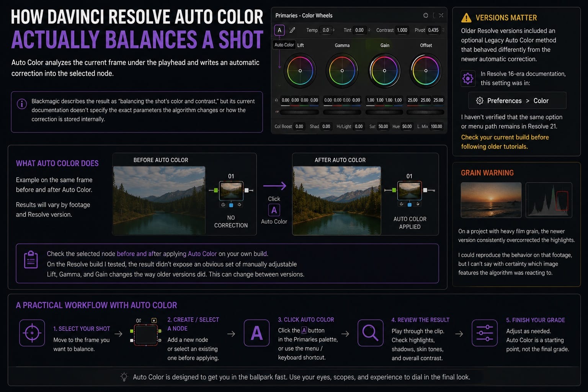Click the Auto Color tooltip label
The height and width of the screenshot is (392, 588).
284,45
